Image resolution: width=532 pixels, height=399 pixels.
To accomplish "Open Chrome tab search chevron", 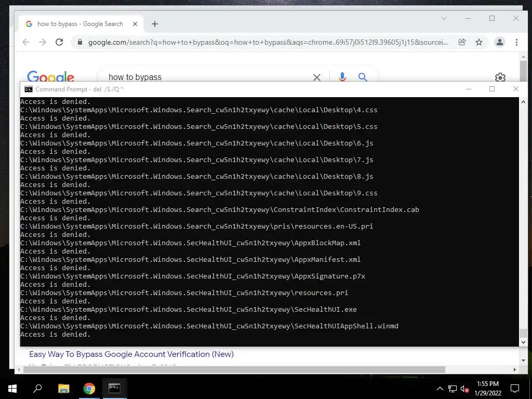I will tap(444, 18).
